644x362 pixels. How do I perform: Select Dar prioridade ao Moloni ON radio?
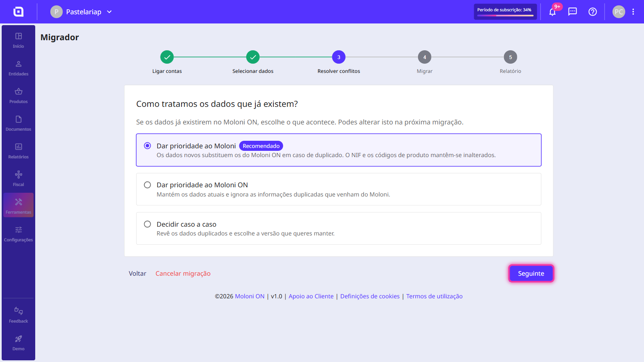point(148,185)
